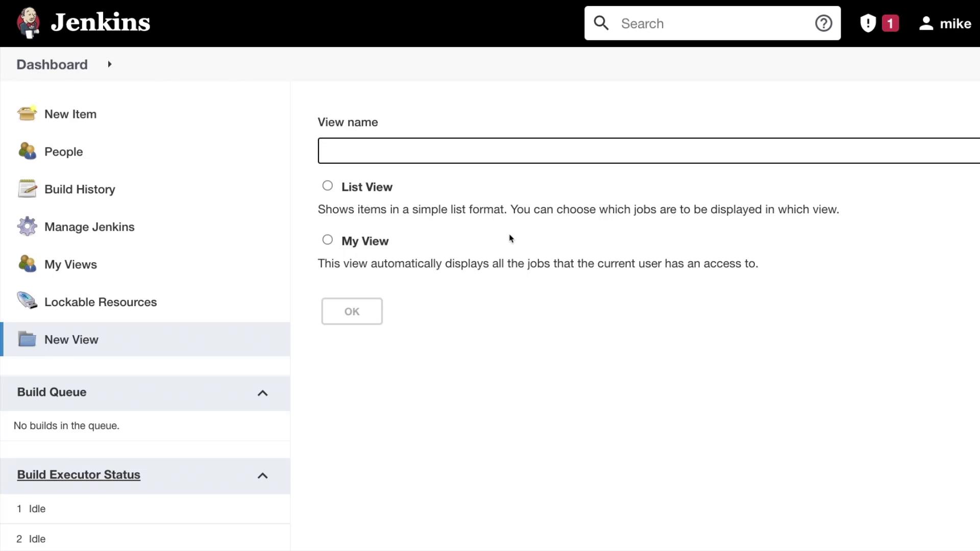Select the My View radio button
The height and width of the screenshot is (551, 980).
[x=328, y=240]
